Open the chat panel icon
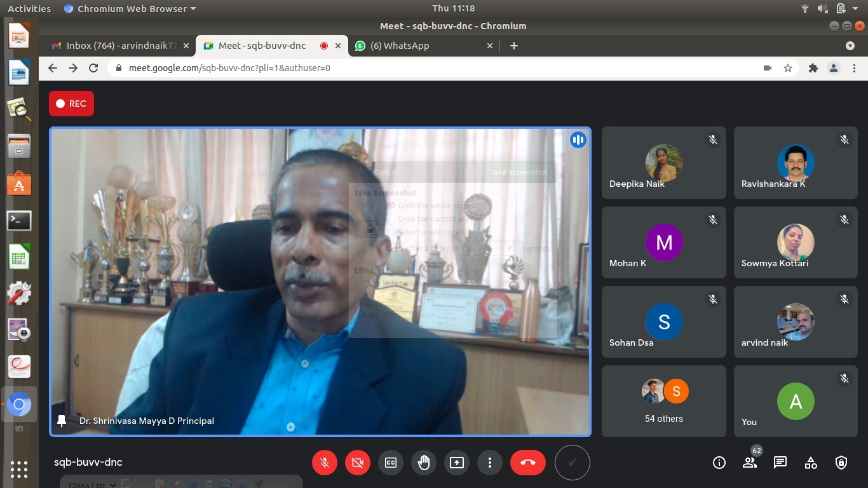This screenshot has height=488, width=868. point(780,463)
